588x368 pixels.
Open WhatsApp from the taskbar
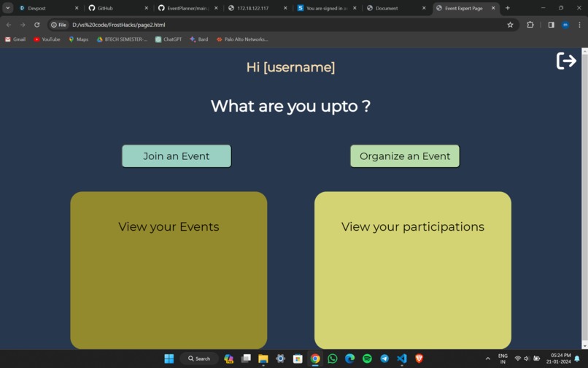[332, 359]
